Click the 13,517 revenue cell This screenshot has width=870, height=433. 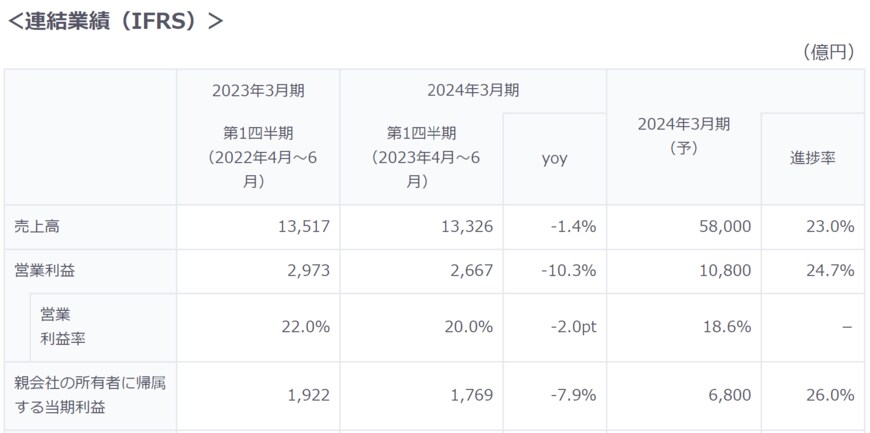(x=303, y=227)
